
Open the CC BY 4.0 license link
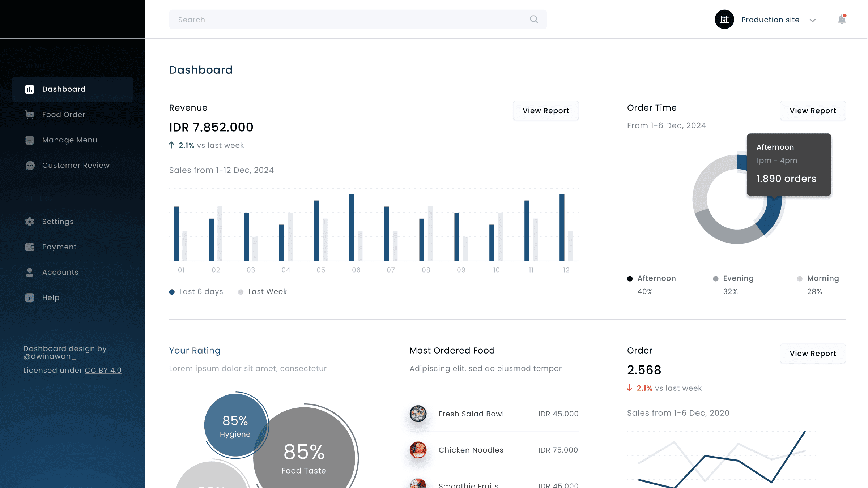tap(103, 371)
